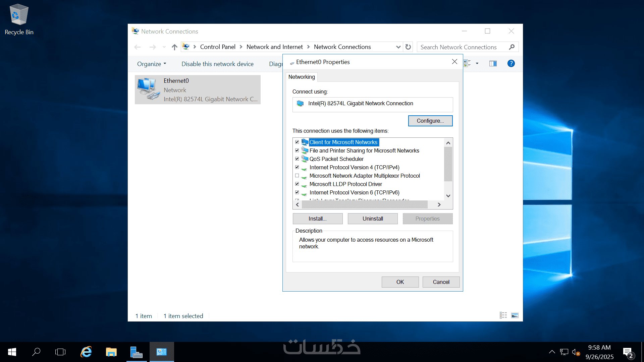Select the Networking tab
This screenshot has height=362, width=644.
[302, 77]
